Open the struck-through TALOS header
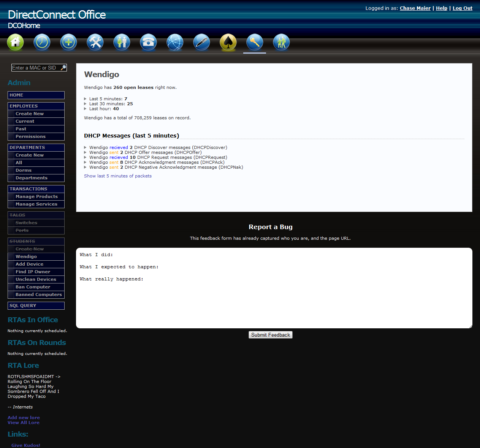Viewport: 480px width, 448px height. point(36,215)
